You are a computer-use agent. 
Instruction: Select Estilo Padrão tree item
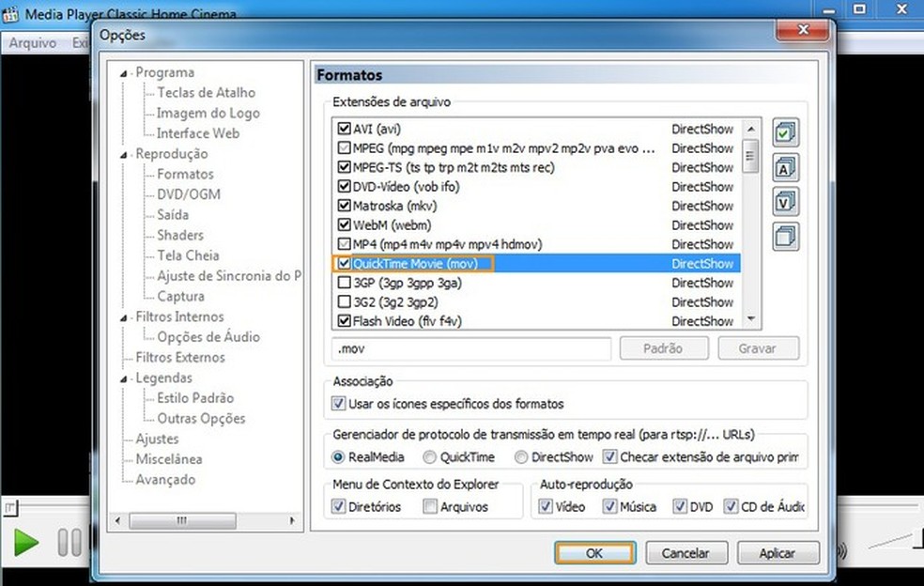click(195, 398)
